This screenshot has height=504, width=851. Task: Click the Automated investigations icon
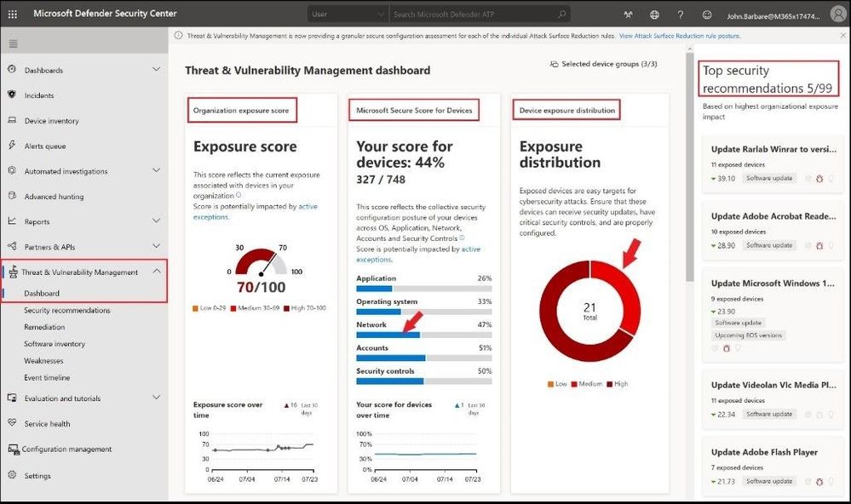click(x=12, y=170)
